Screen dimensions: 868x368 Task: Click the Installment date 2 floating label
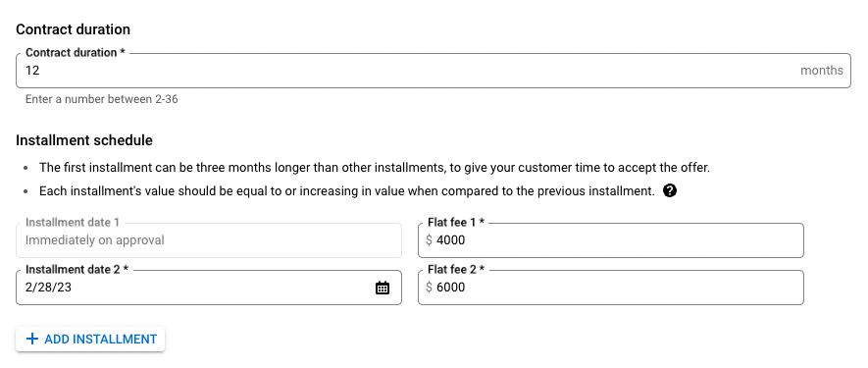[x=77, y=269]
